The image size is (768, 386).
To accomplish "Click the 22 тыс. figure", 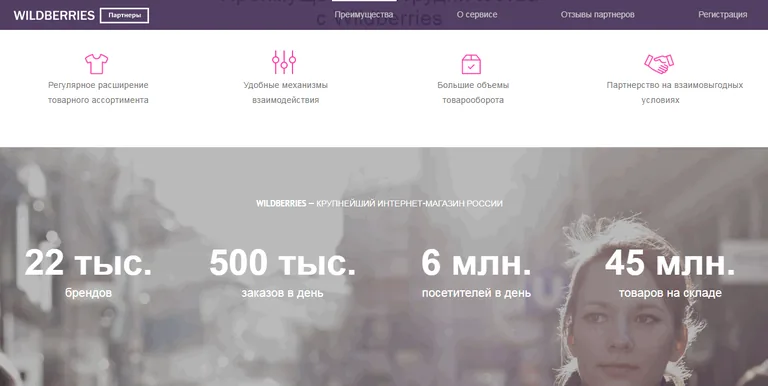I will pyautogui.click(x=88, y=263).
